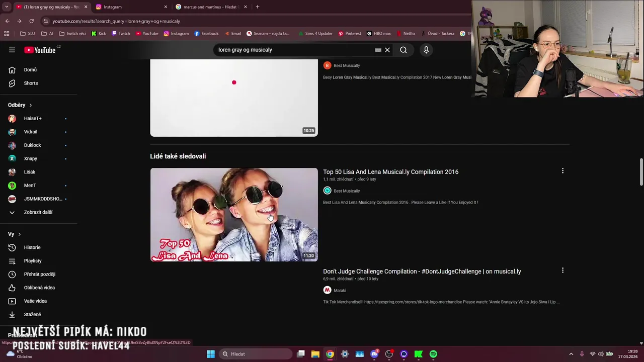Open the SLU bookmarks folder
This screenshot has height=362, width=644.
click(27, 34)
